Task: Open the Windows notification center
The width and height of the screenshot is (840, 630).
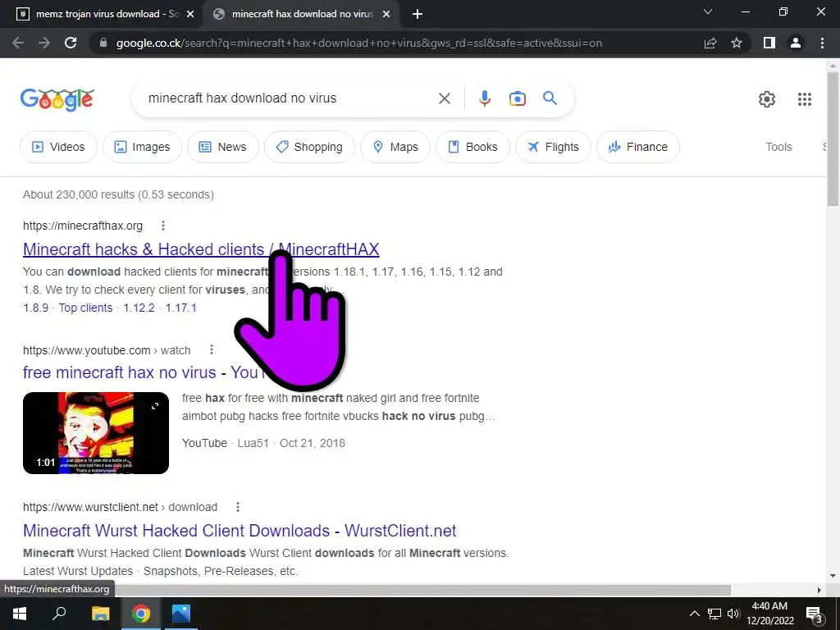Action: click(x=815, y=614)
